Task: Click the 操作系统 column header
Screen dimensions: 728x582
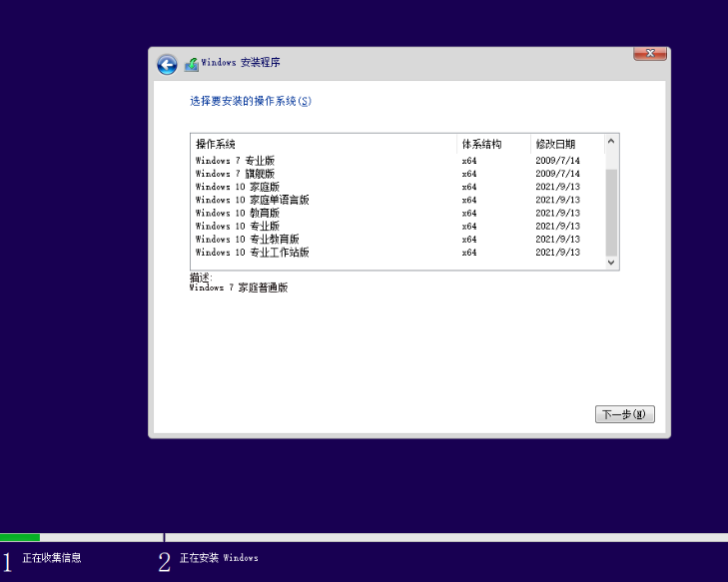Action: 325,144
